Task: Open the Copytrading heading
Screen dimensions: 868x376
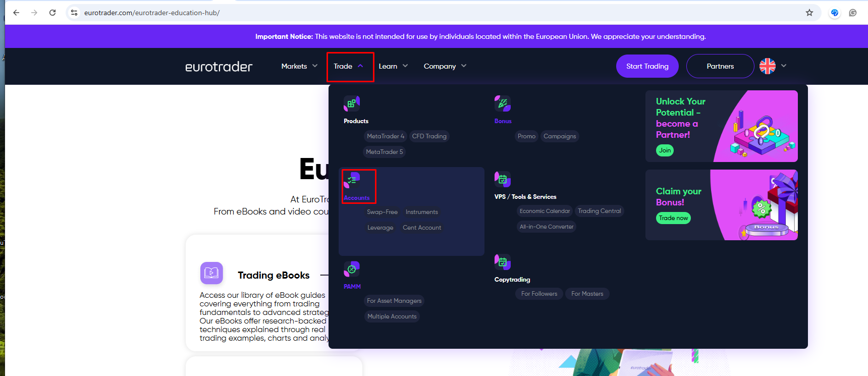Action: [512, 280]
